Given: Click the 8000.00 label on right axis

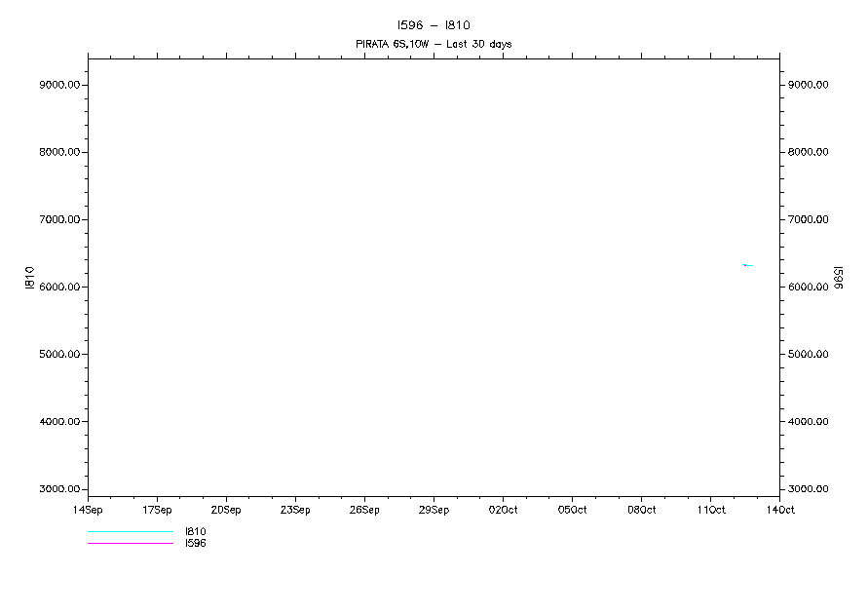Looking at the screenshot, I should tap(809, 152).
